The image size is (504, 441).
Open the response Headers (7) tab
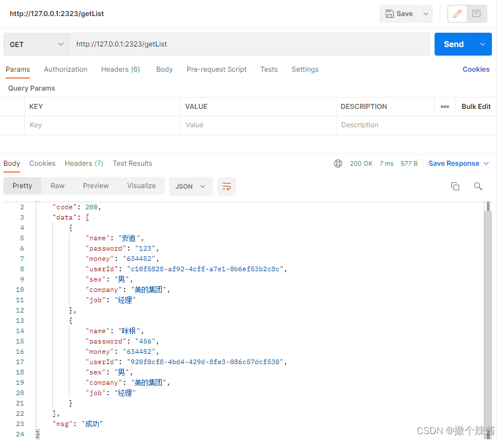pyautogui.click(x=84, y=163)
